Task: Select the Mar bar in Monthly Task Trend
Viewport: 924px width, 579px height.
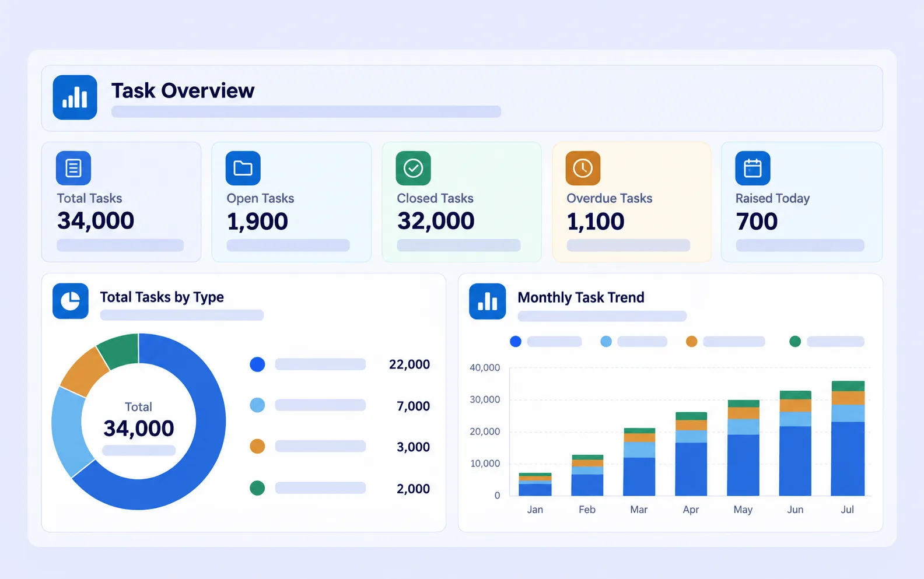Action: tap(639, 462)
